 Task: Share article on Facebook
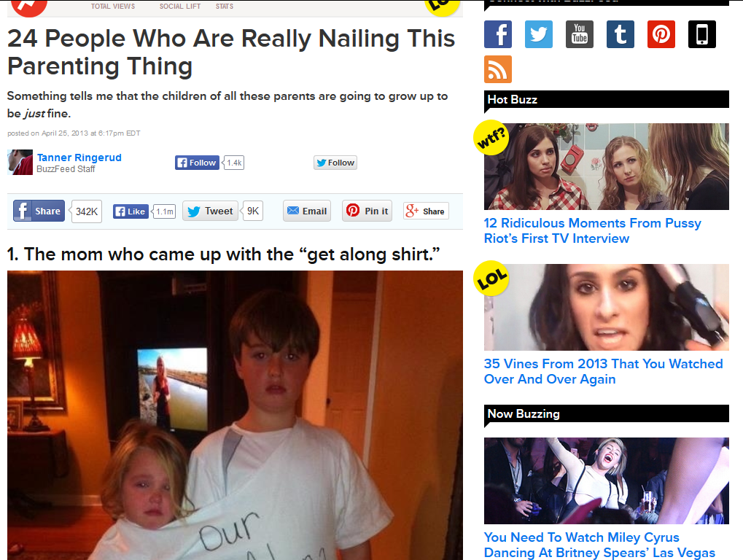(x=39, y=211)
